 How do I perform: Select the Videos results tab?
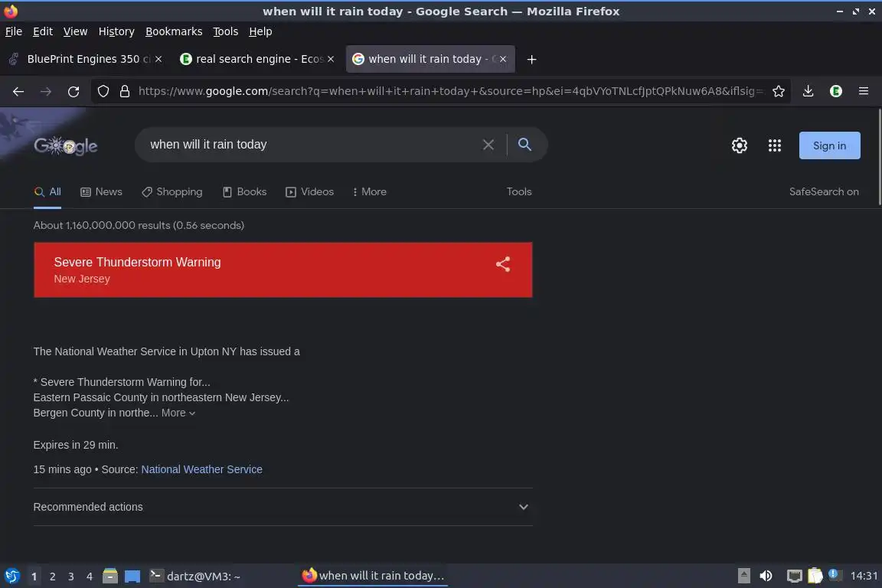coord(310,192)
